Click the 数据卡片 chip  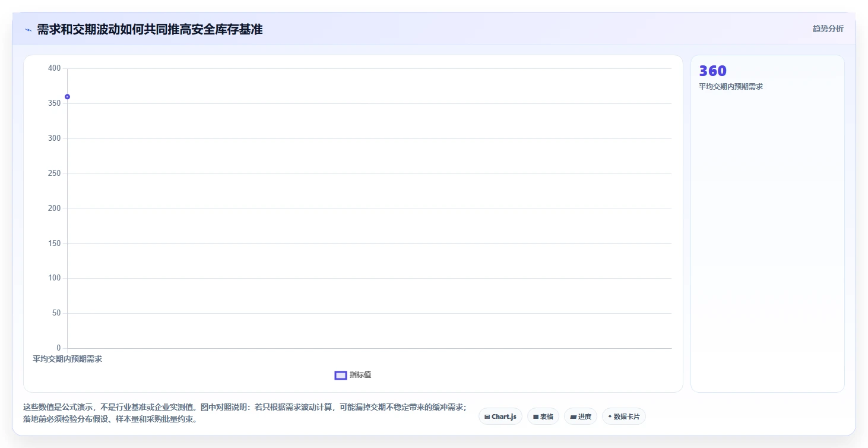coord(624,417)
